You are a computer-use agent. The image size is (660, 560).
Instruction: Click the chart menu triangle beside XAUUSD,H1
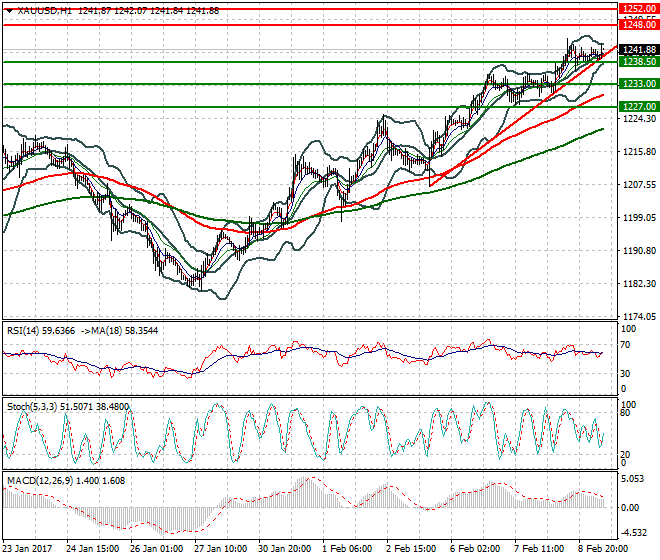(x=9, y=11)
